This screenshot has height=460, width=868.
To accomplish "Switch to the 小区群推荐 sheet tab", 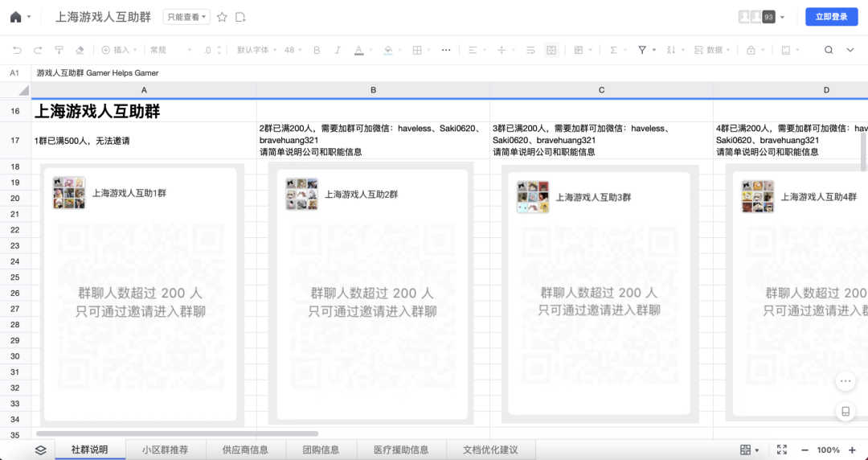I will coord(165,450).
